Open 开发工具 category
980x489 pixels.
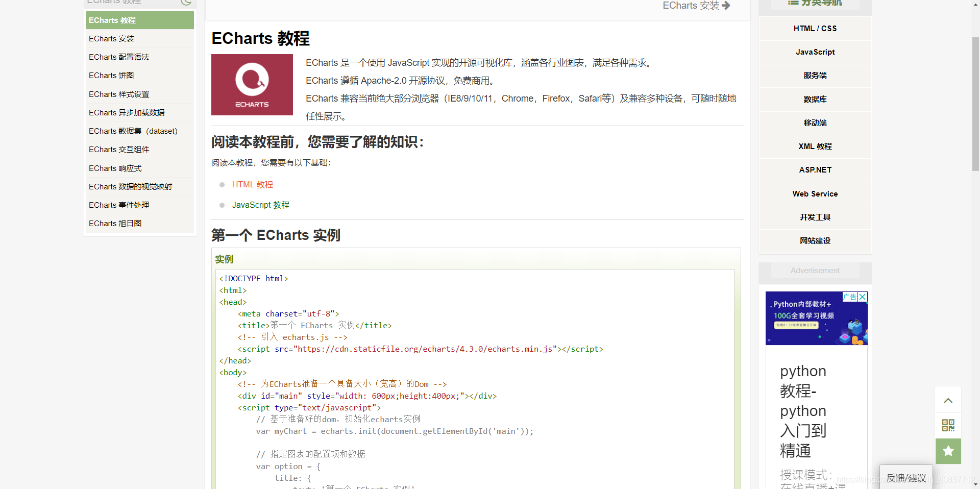pyautogui.click(x=815, y=217)
